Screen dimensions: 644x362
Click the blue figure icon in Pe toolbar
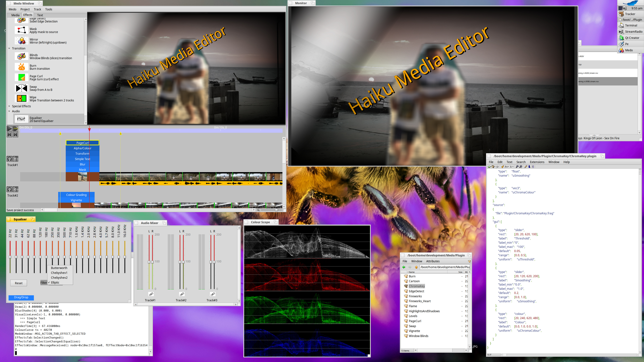click(529, 167)
